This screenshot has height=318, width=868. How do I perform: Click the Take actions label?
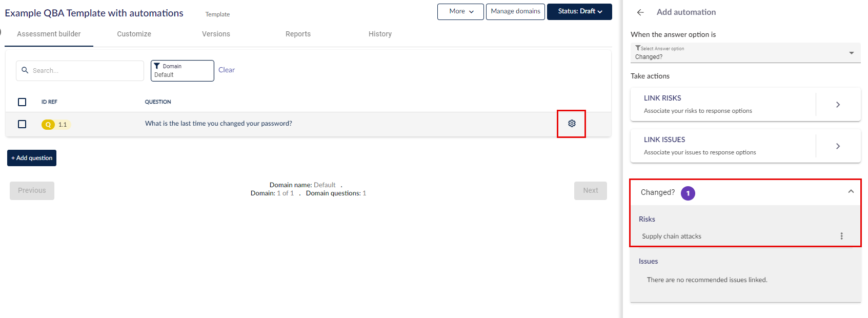[x=650, y=76]
